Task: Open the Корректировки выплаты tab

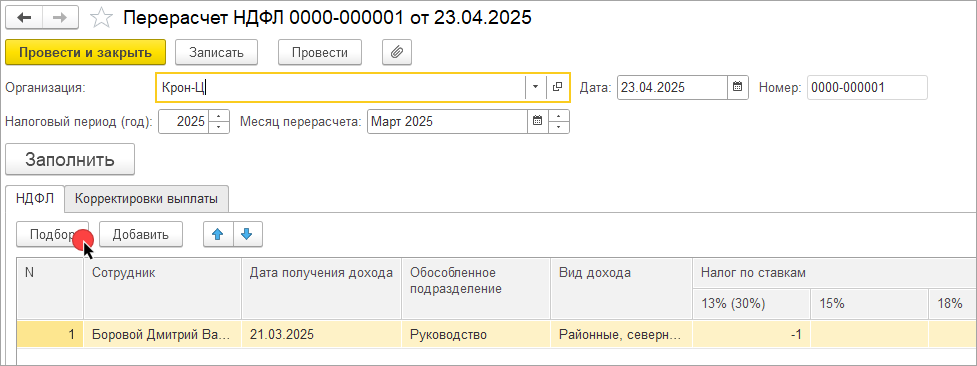Action: pyautogui.click(x=146, y=199)
